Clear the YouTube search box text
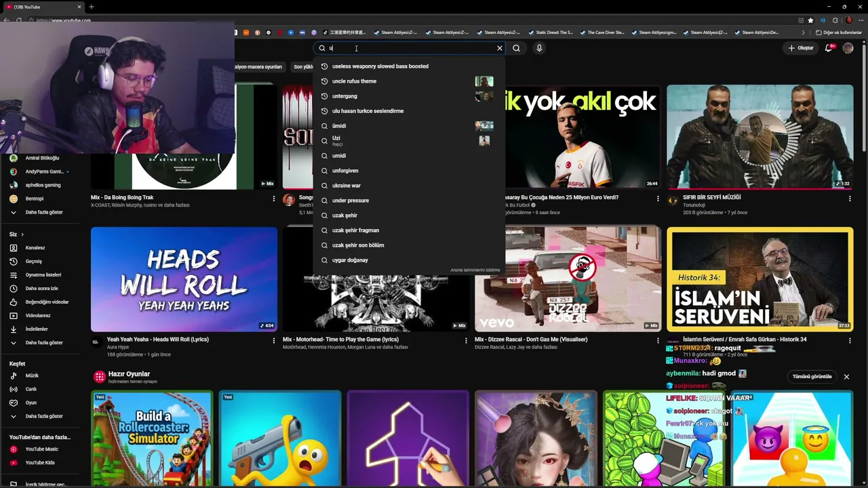The width and height of the screenshot is (868, 488). pyautogui.click(x=500, y=48)
